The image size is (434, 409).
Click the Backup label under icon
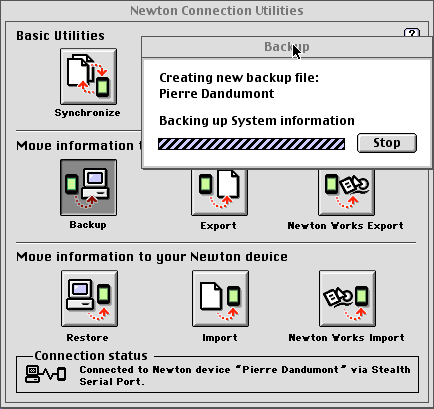pos(88,225)
